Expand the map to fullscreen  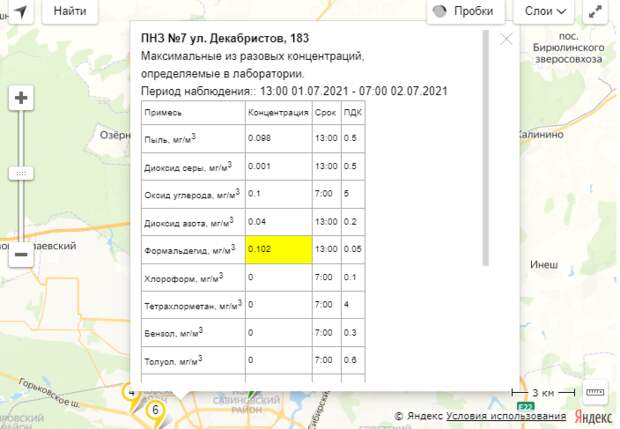click(595, 11)
